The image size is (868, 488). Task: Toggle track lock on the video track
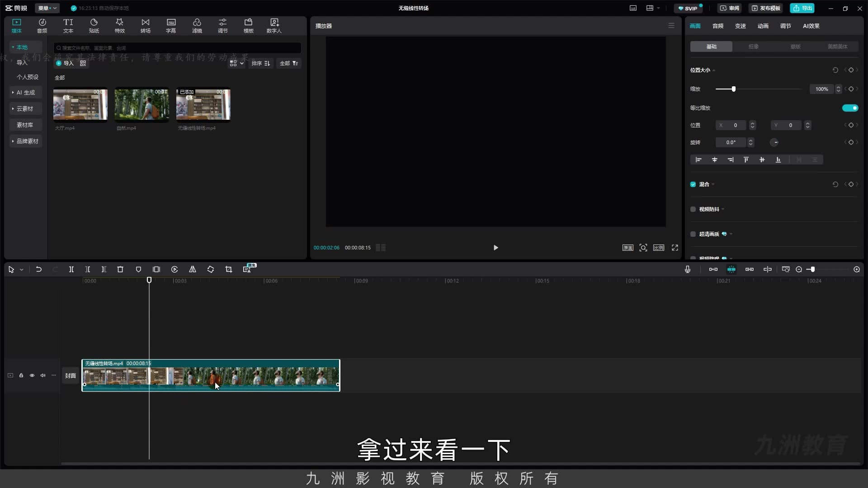(21, 375)
